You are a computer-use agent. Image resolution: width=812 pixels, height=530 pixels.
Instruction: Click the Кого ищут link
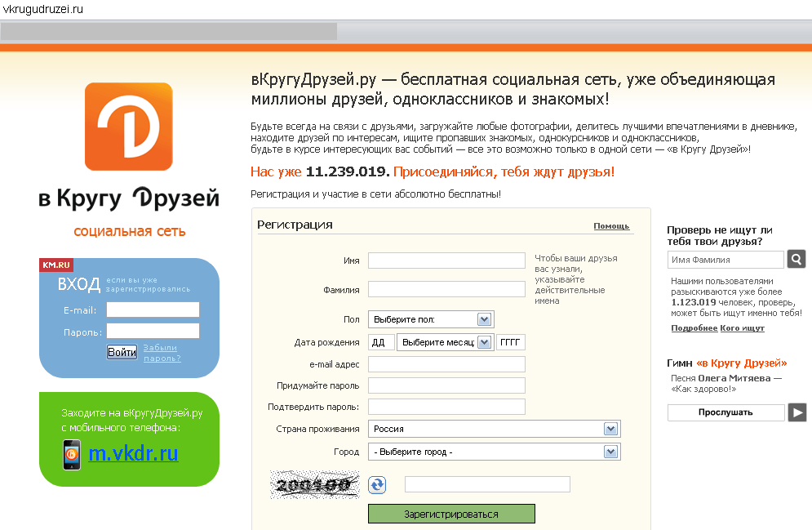point(741,327)
